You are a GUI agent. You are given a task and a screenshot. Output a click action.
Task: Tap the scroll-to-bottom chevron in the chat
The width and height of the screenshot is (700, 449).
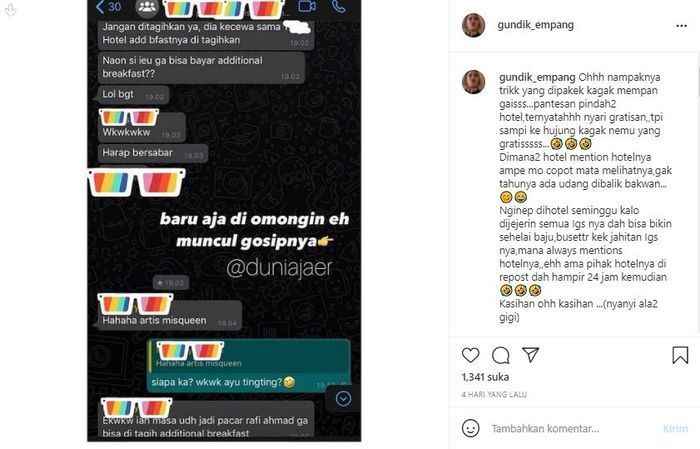click(343, 399)
